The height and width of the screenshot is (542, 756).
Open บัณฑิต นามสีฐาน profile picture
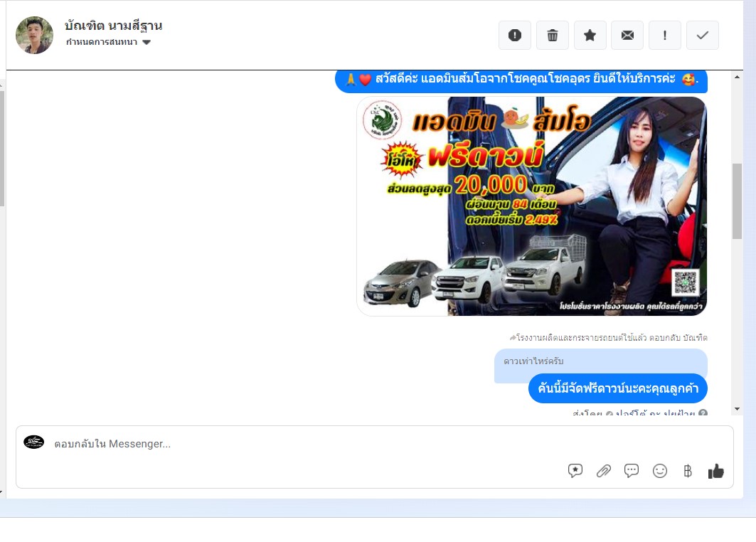coord(34,35)
